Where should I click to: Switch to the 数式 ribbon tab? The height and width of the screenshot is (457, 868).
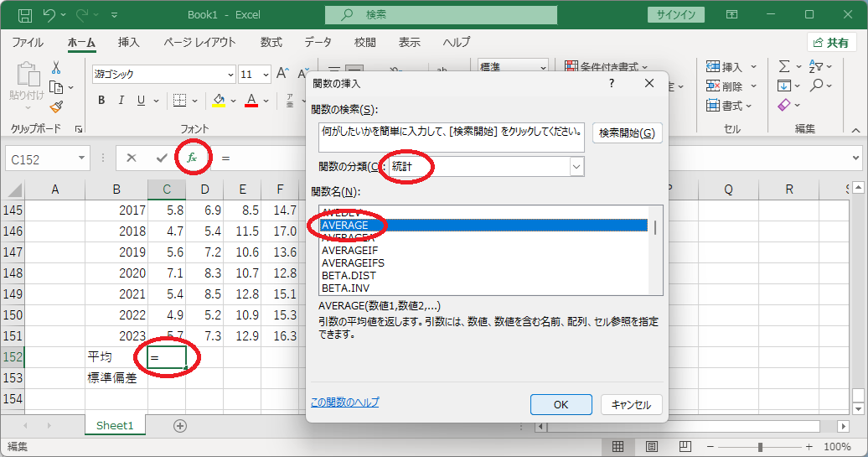271,43
